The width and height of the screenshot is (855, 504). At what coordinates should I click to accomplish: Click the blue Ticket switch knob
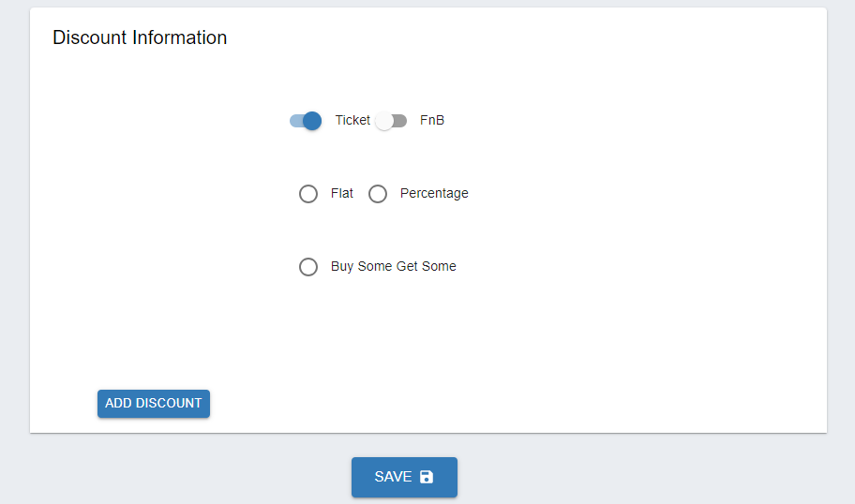coord(312,121)
